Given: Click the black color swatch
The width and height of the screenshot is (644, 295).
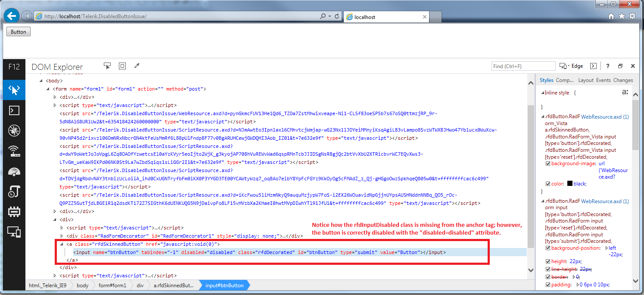Looking at the screenshot, I should (x=569, y=184).
